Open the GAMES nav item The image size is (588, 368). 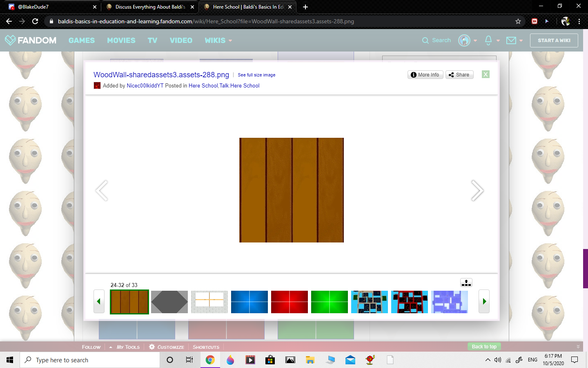point(82,40)
